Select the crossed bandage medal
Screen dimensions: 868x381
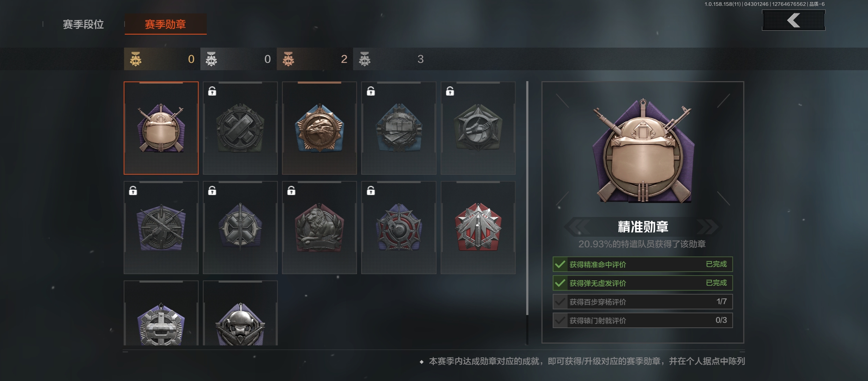[x=240, y=128]
